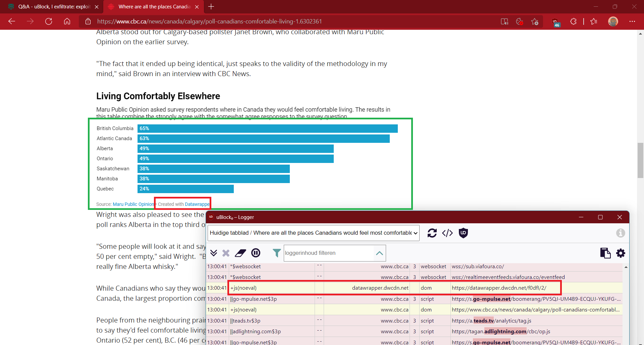Click the eraser icon in the logger
This screenshot has width=644, height=345.
240,253
